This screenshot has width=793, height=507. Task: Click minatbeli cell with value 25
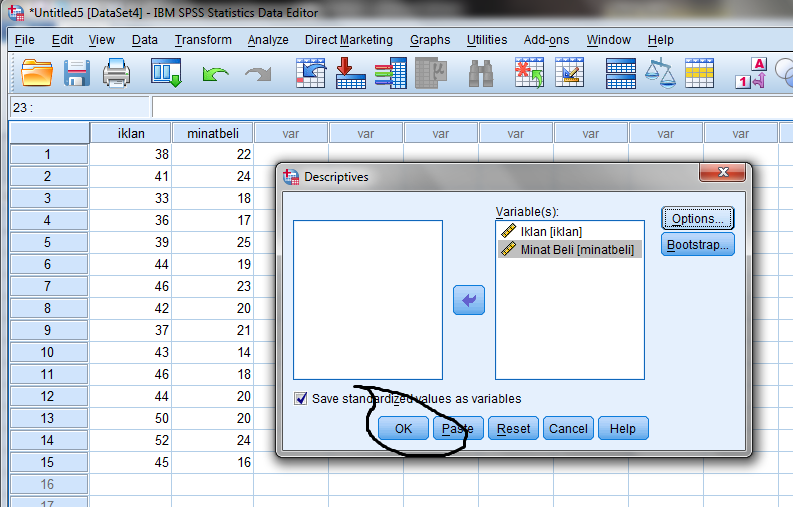pyautogui.click(x=212, y=242)
